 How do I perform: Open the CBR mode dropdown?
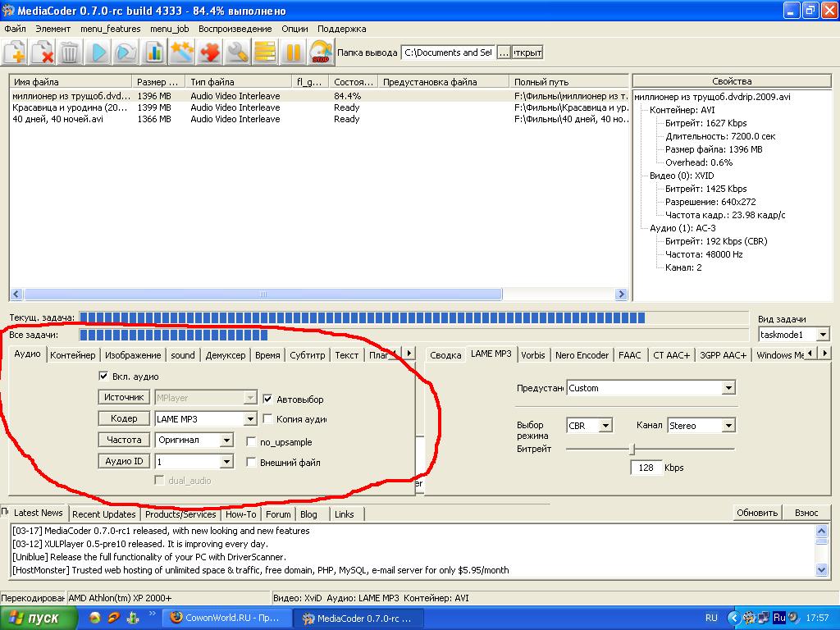point(605,426)
